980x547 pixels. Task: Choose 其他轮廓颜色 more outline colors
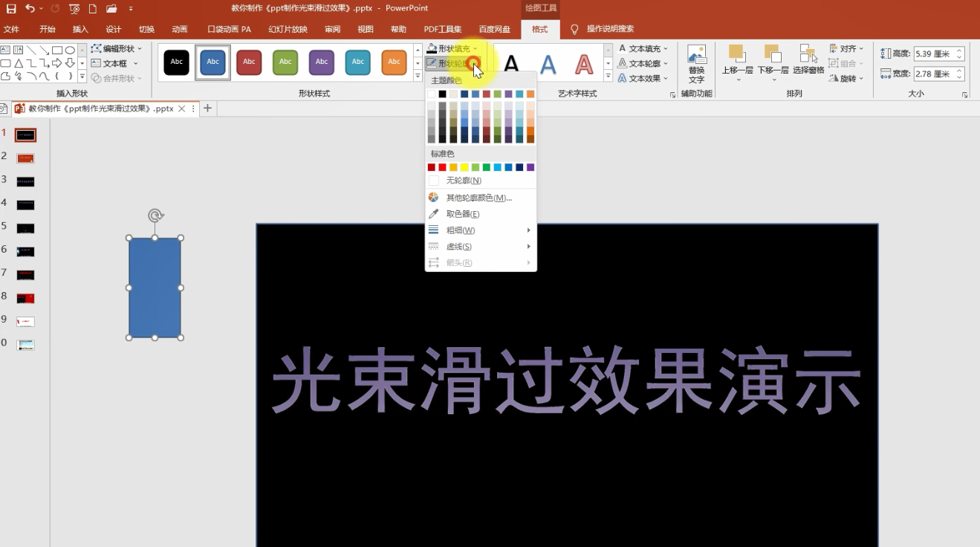481,198
